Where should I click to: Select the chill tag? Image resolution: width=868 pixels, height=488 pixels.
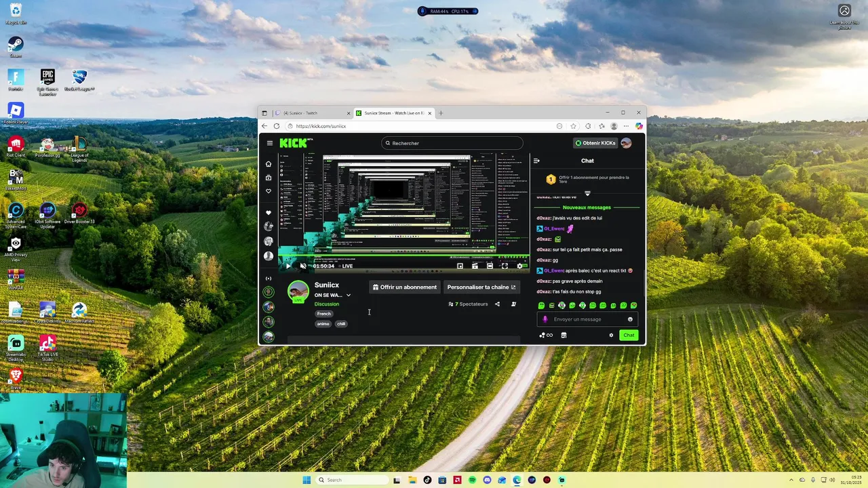(x=341, y=324)
